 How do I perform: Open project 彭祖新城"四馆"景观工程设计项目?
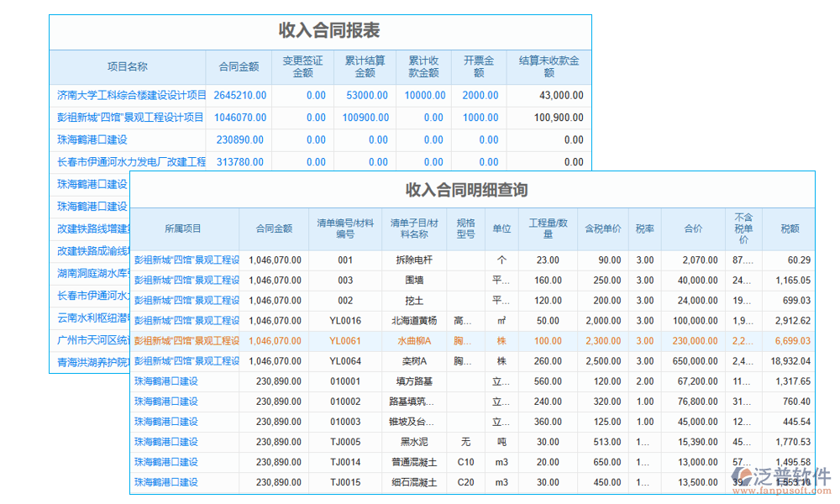(x=124, y=118)
